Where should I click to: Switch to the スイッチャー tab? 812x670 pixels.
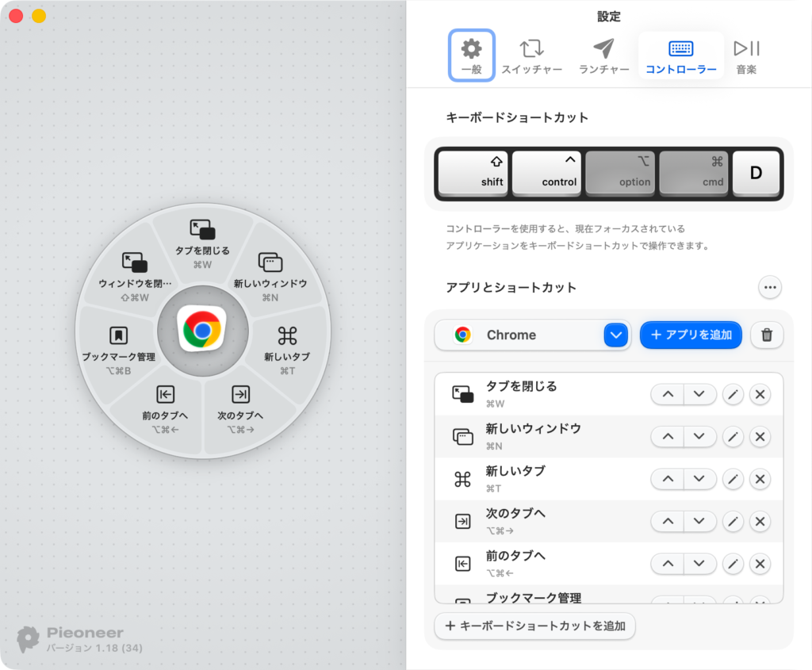tap(531, 56)
